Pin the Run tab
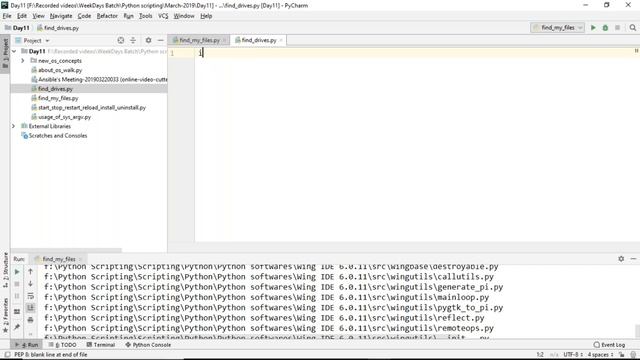The height and width of the screenshot is (360, 640). click(x=17, y=327)
